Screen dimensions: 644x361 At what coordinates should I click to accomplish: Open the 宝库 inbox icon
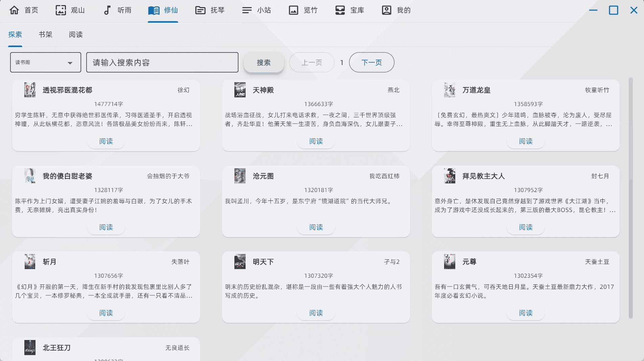click(x=340, y=10)
